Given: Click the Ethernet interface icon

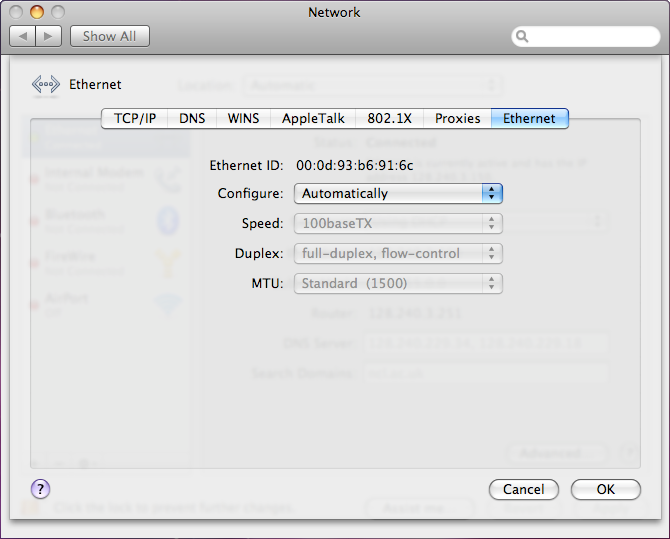Looking at the screenshot, I should pyautogui.click(x=46, y=85).
